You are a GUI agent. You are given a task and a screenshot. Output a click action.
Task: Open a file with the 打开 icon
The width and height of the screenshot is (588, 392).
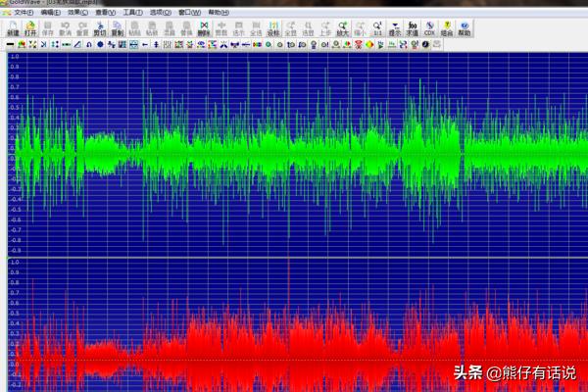[x=30, y=27]
